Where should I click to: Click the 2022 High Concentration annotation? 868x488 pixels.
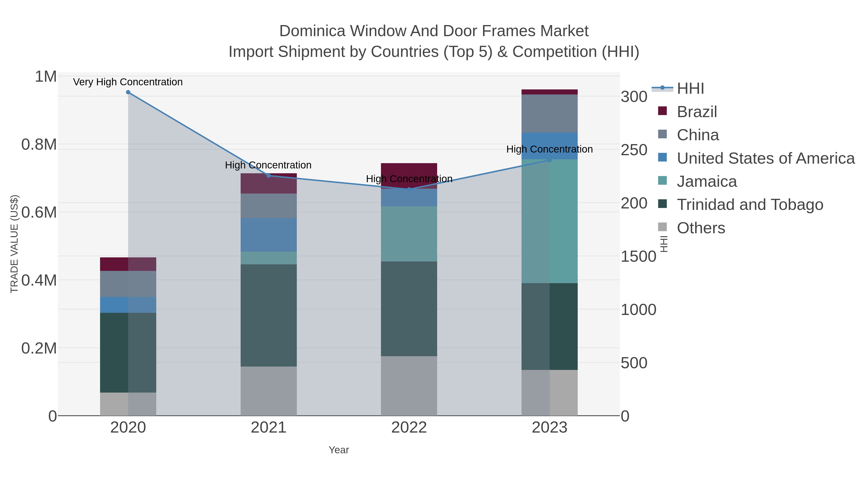pos(409,179)
